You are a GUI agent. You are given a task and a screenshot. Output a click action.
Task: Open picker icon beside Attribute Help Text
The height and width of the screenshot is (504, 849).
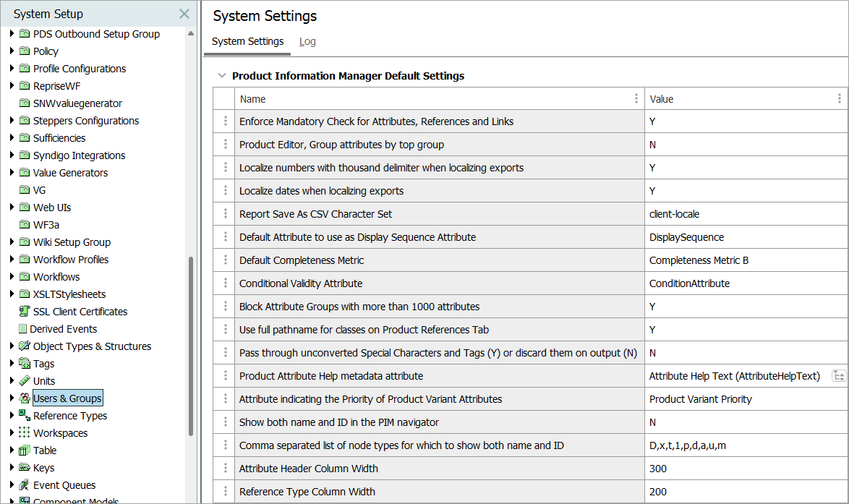839,376
